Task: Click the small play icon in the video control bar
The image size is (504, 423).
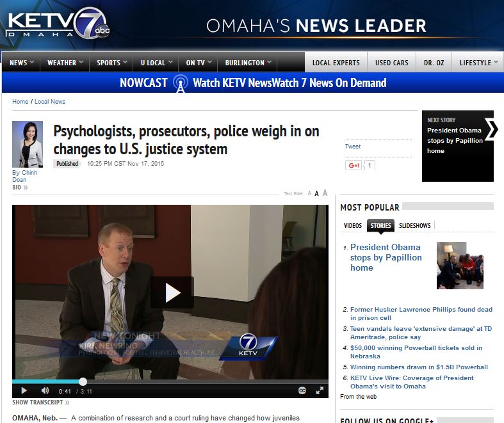Action: click(24, 390)
